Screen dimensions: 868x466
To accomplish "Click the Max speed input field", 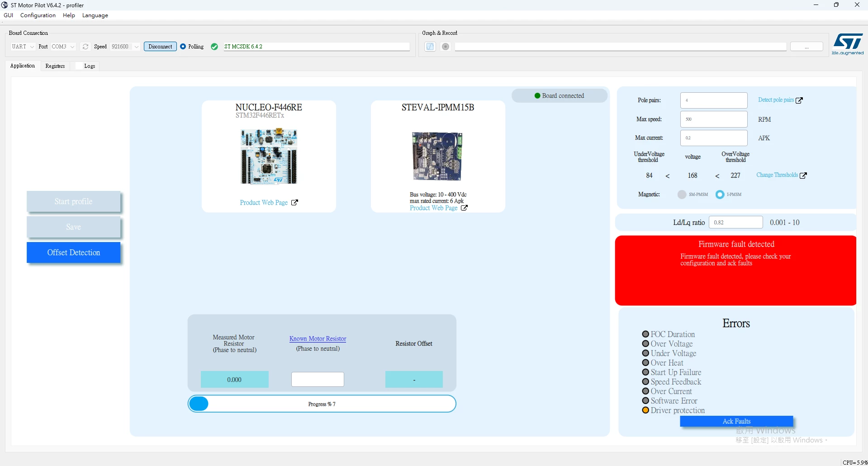I will 714,119.
